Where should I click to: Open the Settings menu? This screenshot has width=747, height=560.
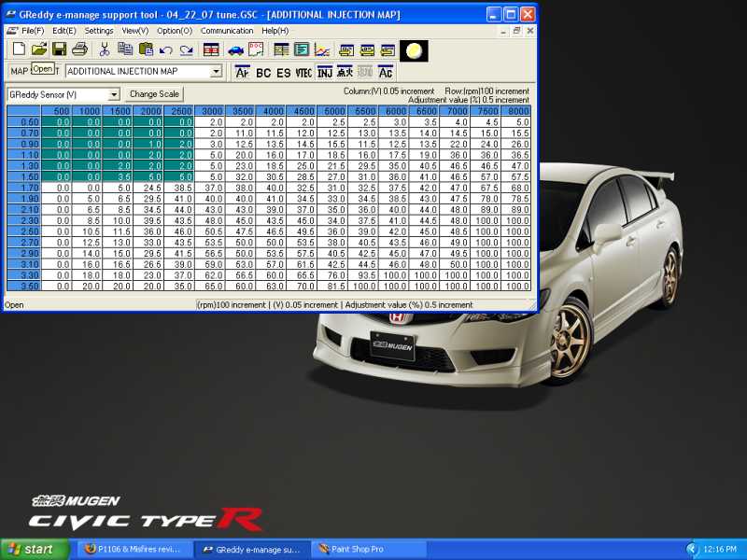[x=99, y=31]
